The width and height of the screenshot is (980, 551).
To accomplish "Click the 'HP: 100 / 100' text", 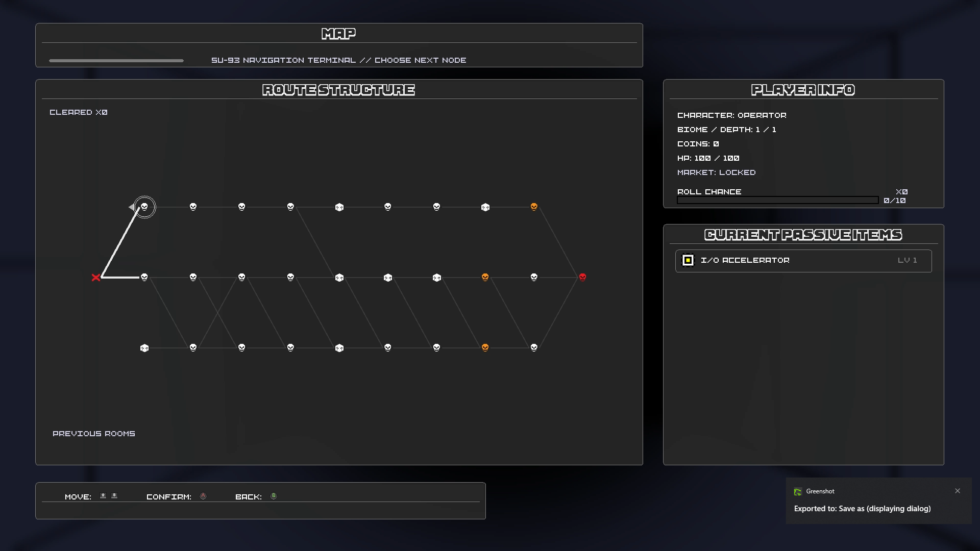I will (x=708, y=158).
